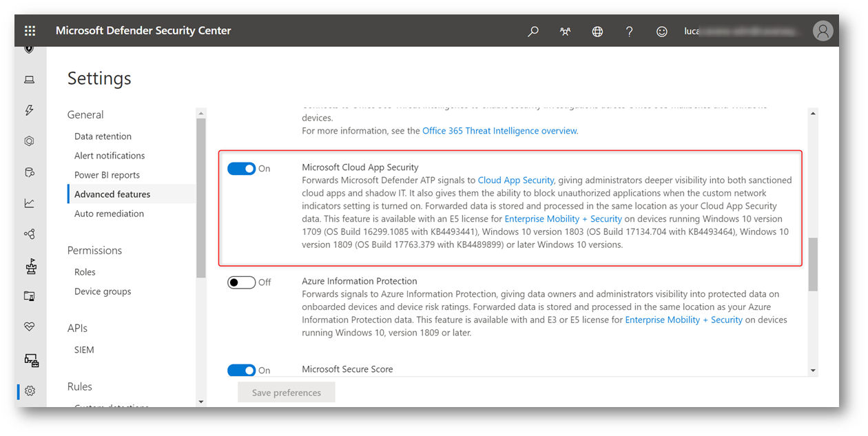Open the user account avatar menu

pos(823,31)
